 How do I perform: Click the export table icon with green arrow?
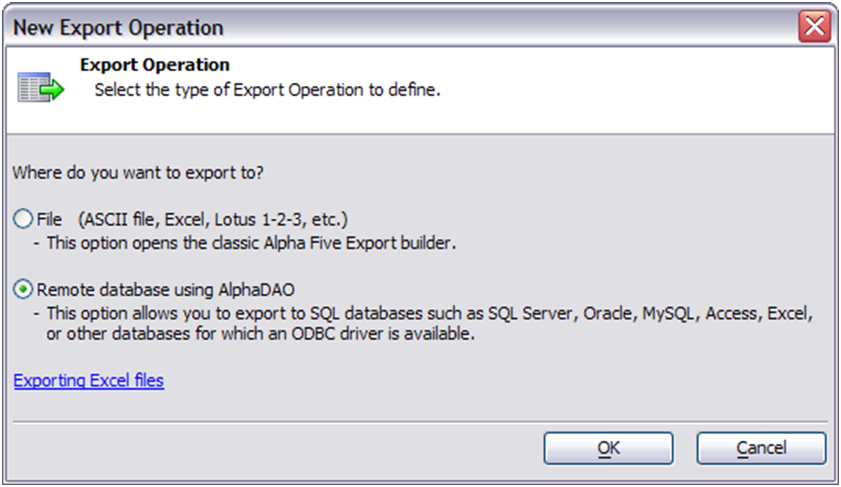41,87
